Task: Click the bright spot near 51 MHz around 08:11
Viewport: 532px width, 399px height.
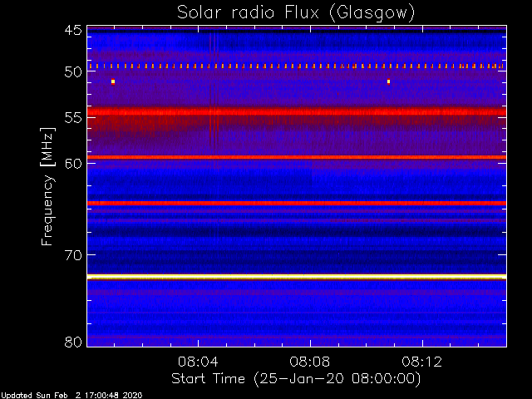Action: [388, 81]
